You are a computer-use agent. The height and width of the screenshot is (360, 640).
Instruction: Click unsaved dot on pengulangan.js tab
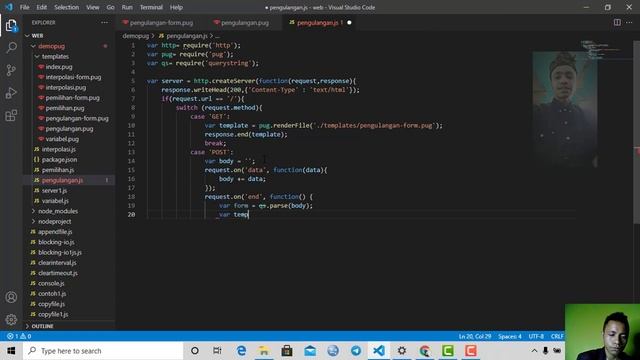(x=349, y=23)
